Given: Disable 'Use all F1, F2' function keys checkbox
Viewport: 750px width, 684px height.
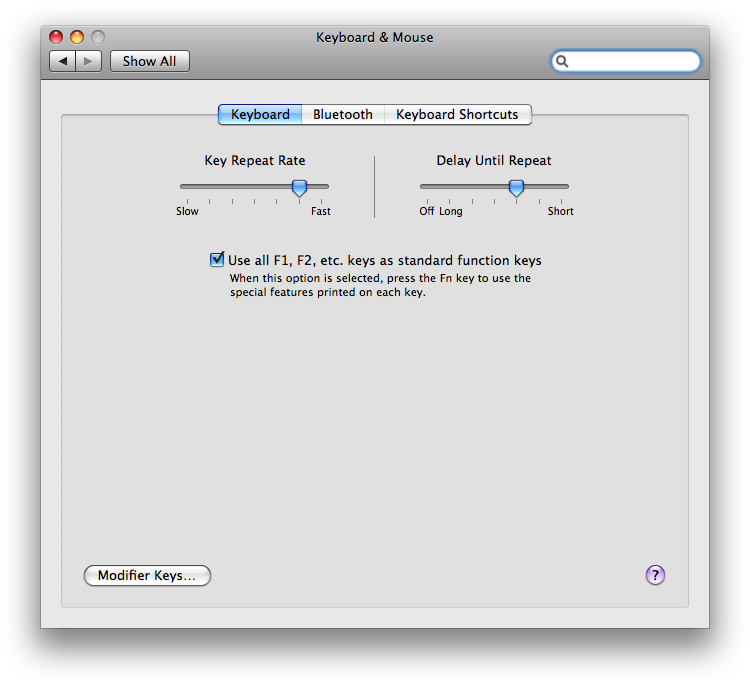Looking at the screenshot, I should (x=217, y=260).
